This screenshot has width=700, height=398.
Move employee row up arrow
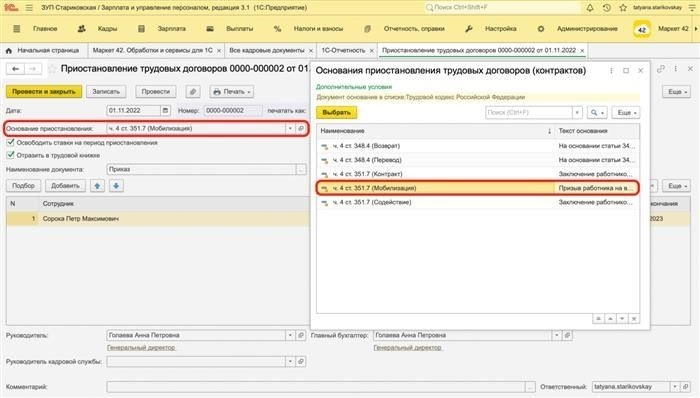(x=97, y=186)
